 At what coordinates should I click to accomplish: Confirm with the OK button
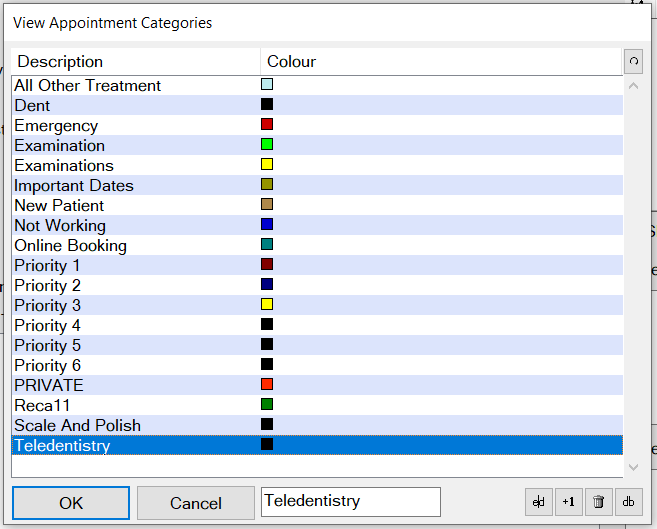(x=71, y=503)
